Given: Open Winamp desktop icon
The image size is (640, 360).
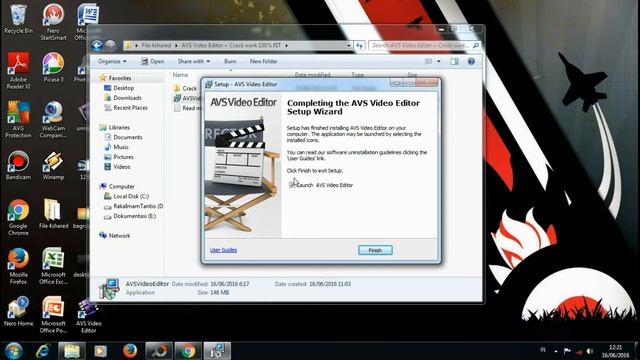Looking at the screenshot, I should [53, 165].
